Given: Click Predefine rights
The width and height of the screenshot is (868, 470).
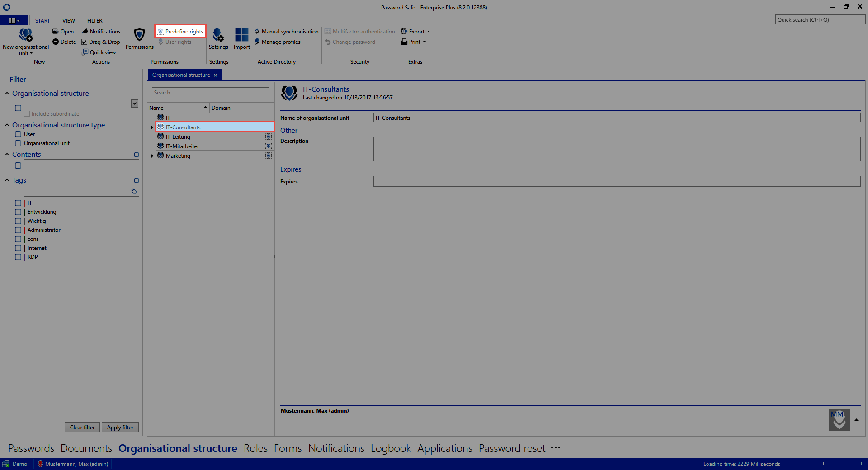Looking at the screenshot, I should click(x=180, y=31).
